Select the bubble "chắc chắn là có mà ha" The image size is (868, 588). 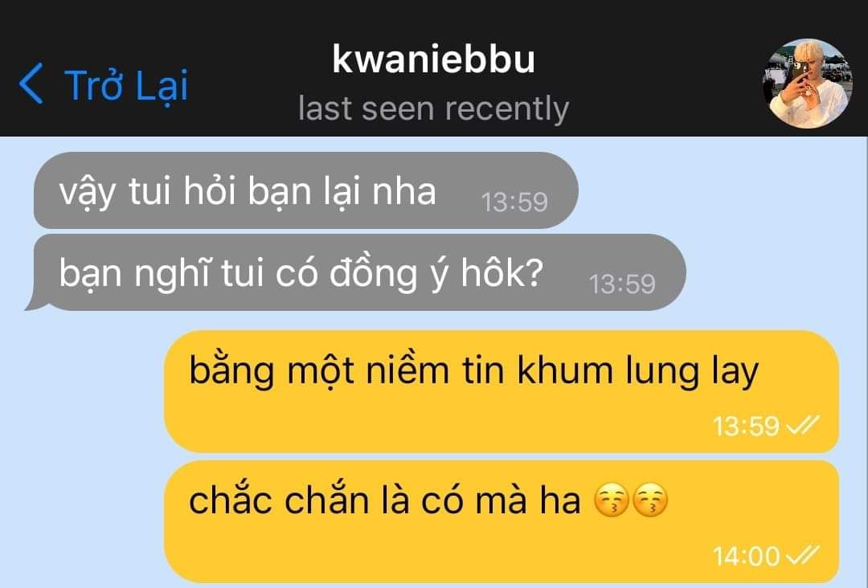(x=502, y=521)
